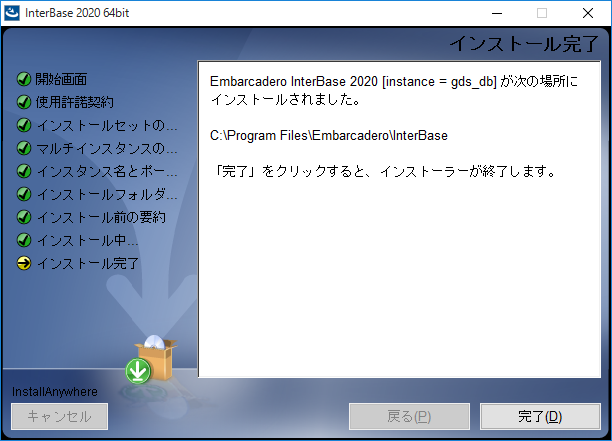Click the yellow arrow icon beside インストール完了
The image size is (612, 441).
click(24, 263)
